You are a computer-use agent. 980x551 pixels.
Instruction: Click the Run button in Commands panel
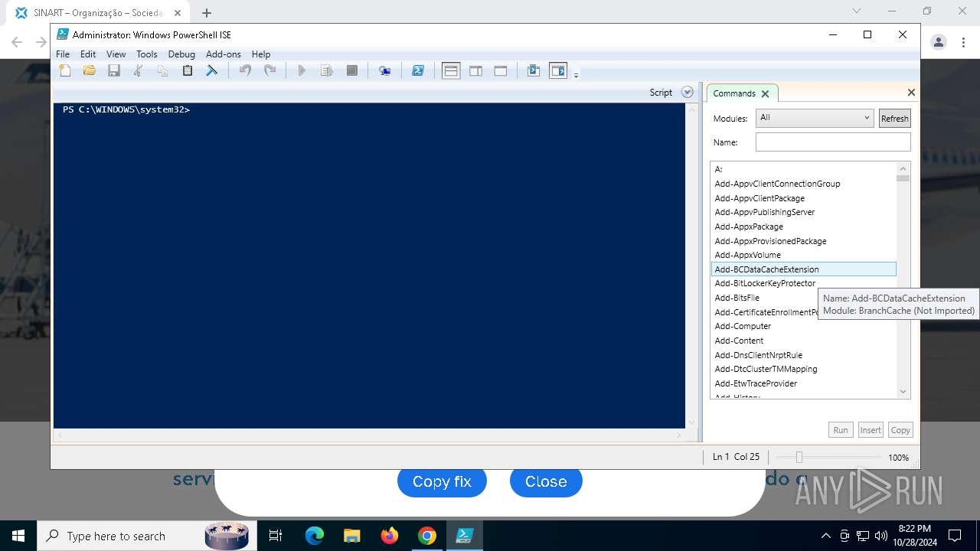pos(841,430)
